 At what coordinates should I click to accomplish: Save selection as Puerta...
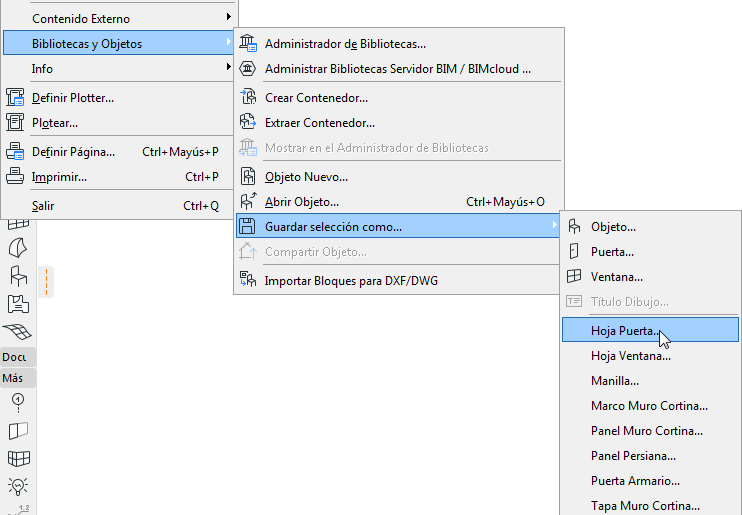(x=650, y=252)
